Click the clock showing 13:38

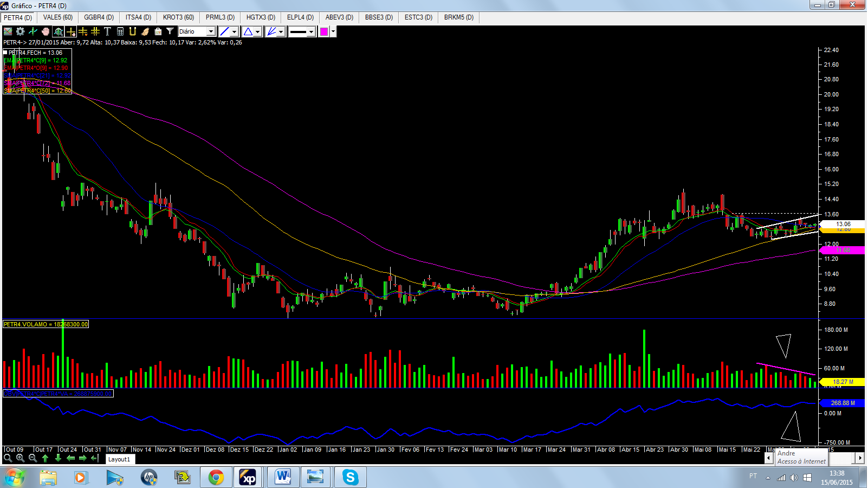click(x=837, y=473)
